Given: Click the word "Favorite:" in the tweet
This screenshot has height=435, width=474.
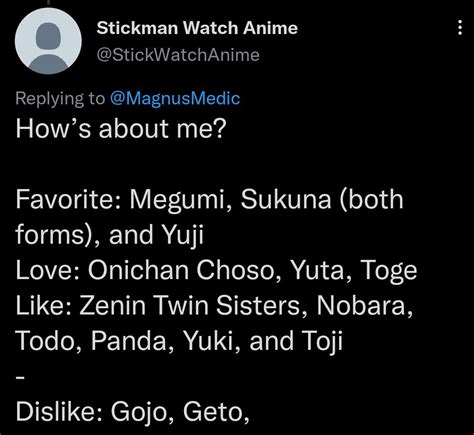Looking at the screenshot, I should (68, 199).
